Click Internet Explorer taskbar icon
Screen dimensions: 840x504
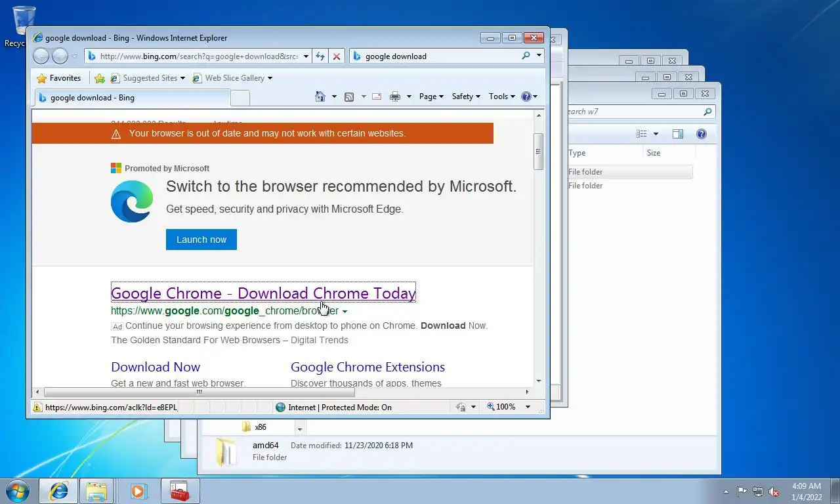pyautogui.click(x=58, y=491)
